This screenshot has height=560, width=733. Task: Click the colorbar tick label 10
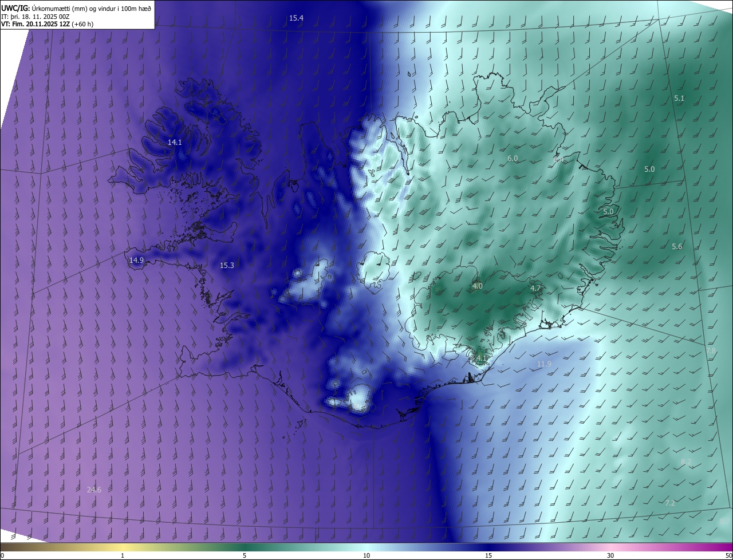pos(366,555)
